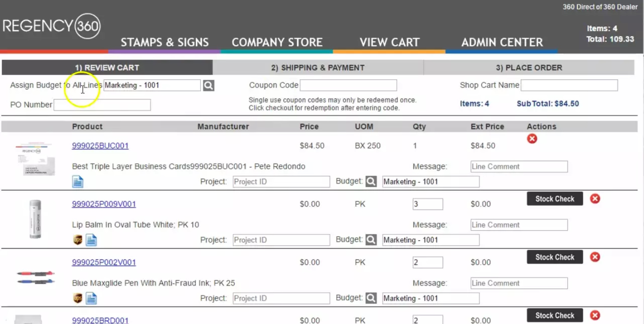Click 'BX 250' UOM value

point(368,146)
